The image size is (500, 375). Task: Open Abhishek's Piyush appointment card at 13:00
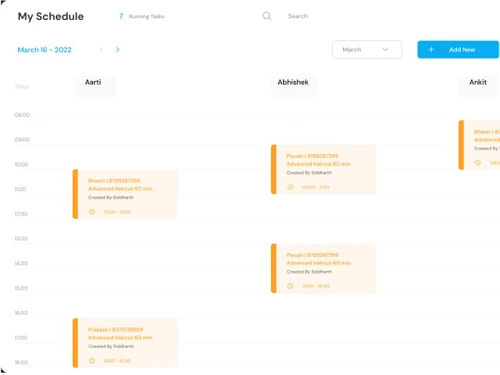tap(324, 268)
